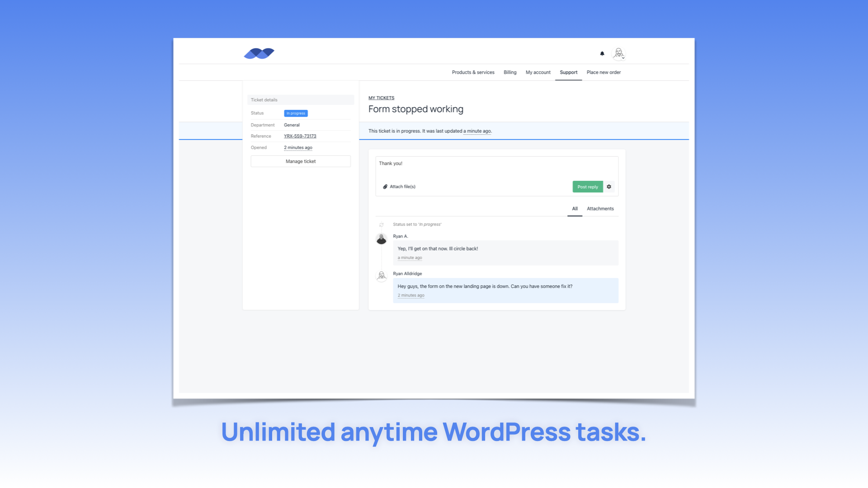The image size is (868, 488).
Task: Open reply settings gear icon
Action: 609,187
